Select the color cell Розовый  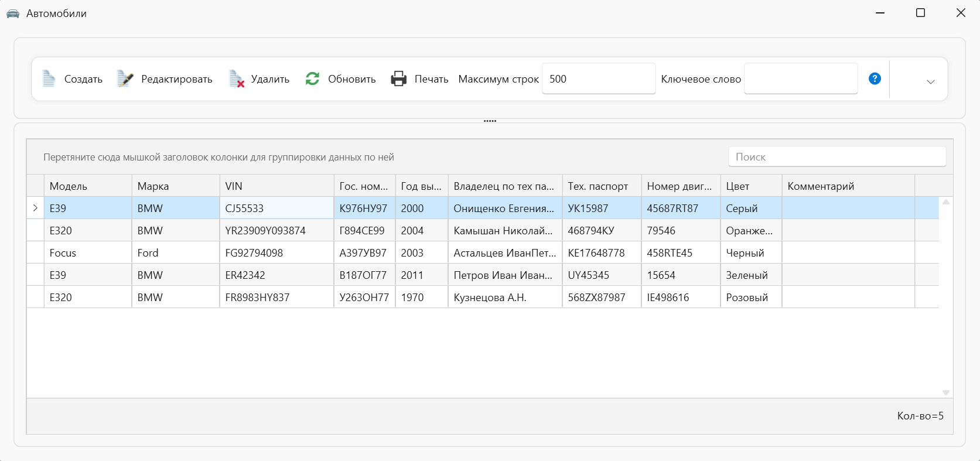(752, 297)
